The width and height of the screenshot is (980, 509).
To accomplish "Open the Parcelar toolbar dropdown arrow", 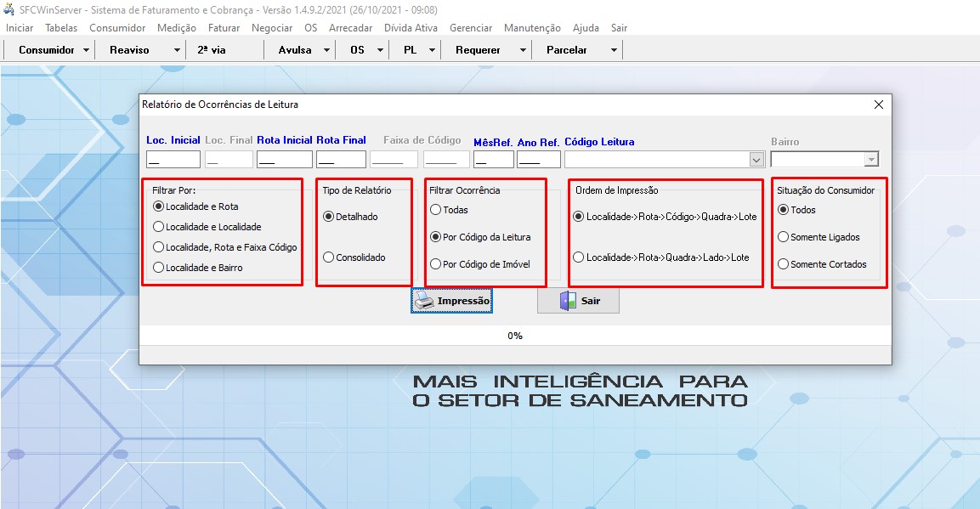I will click(x=614, y=50).
